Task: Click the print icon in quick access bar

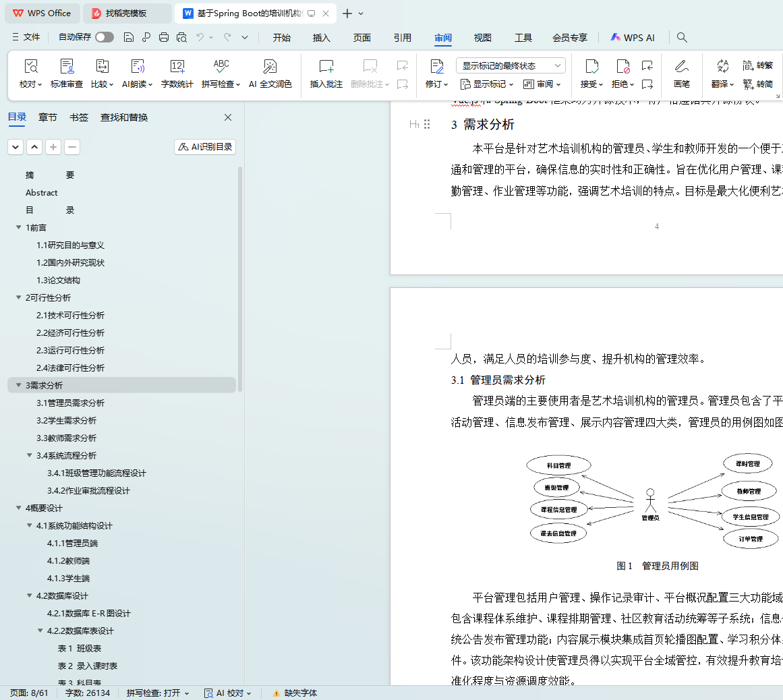Action: [x=164, y=38]
